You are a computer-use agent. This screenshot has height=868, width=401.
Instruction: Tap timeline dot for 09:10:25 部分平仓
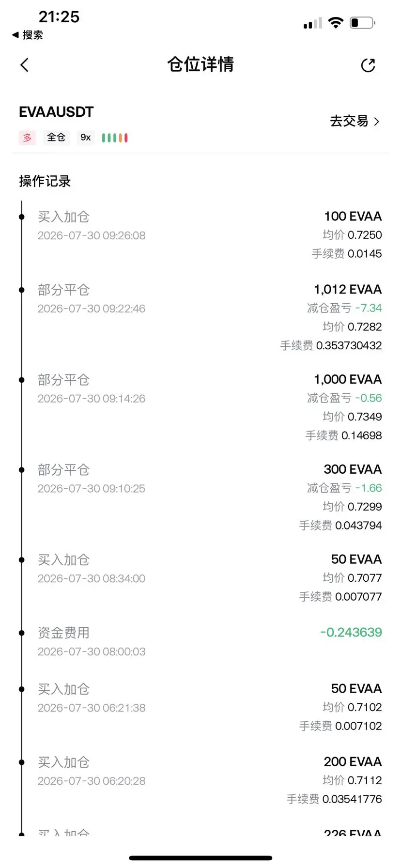(x=22, y=470)
